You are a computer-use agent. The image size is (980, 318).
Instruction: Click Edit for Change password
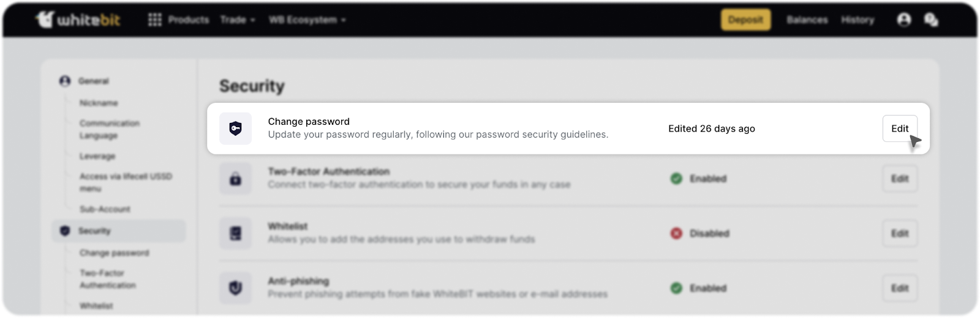pos(899,128)
